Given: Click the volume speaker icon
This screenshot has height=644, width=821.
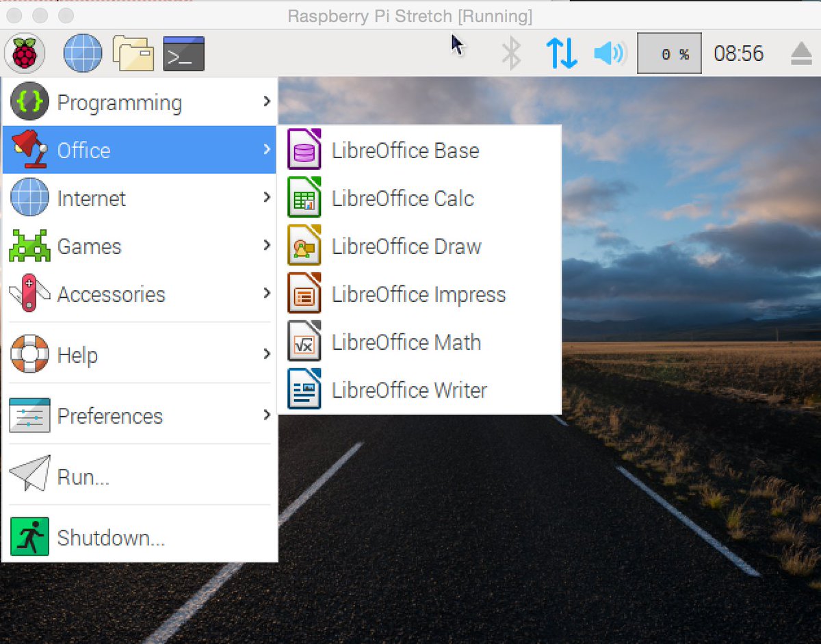Looking at the screenshot, I should tap(610, 53).
